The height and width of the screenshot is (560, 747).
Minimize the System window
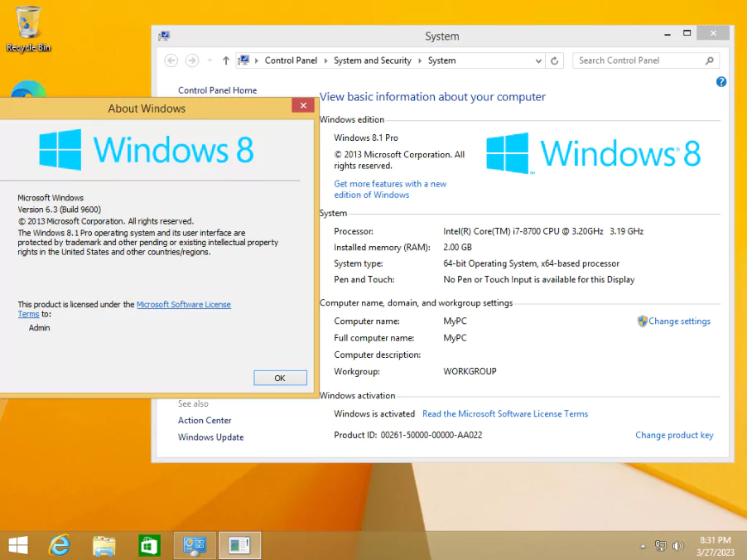point(667,34)
